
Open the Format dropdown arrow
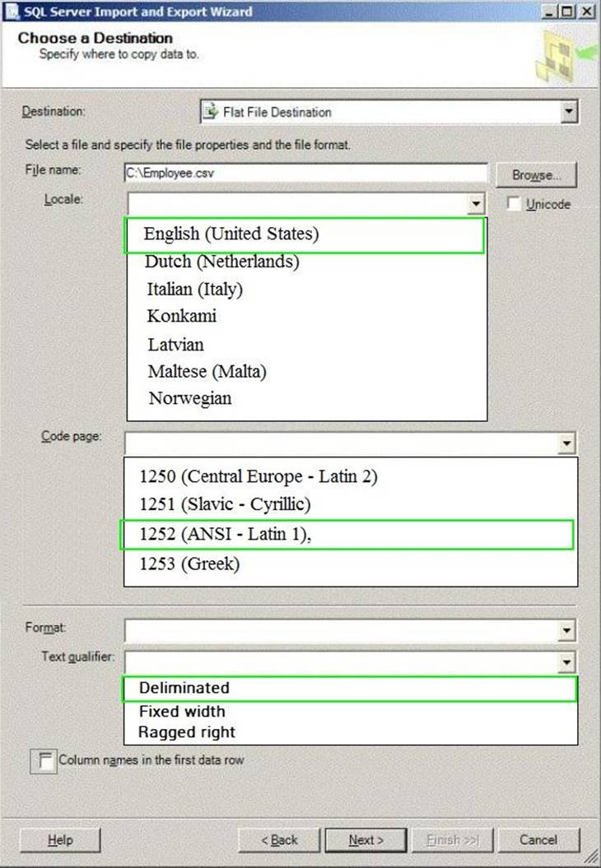[x=566, y=631]
